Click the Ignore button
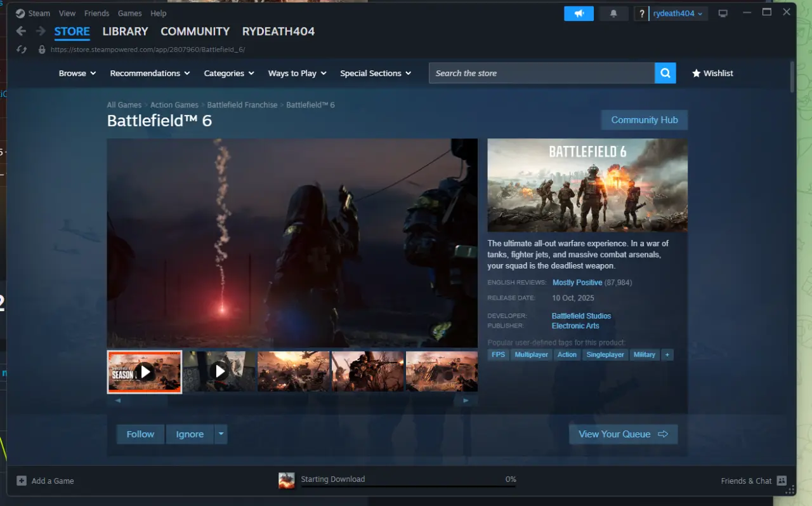812x506 pixels. (190, 434)
